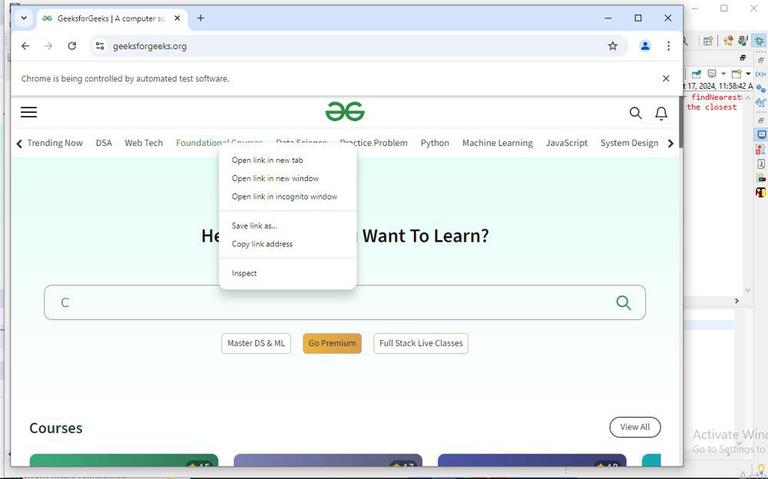The height and width of the screenshot is (479, 768).
Task: Reload the page with the refresh icon
Action: [x=72, y=46]
